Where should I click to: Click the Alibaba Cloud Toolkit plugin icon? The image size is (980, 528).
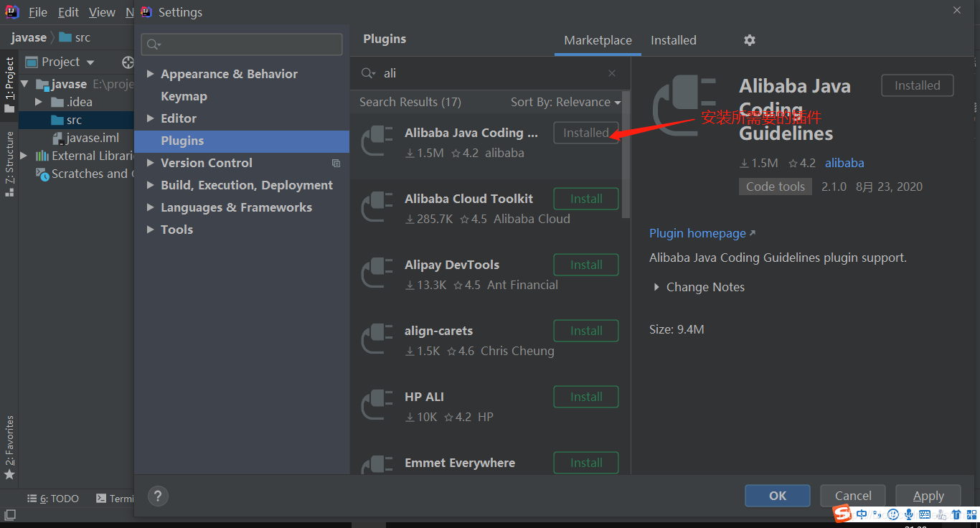[x=377, y=208]
